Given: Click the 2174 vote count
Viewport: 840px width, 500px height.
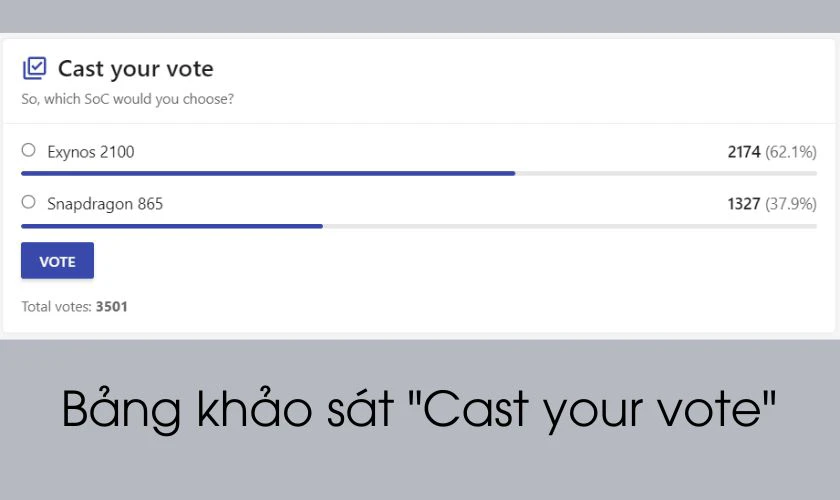Looking at the screenshot, I should [744, 152].
